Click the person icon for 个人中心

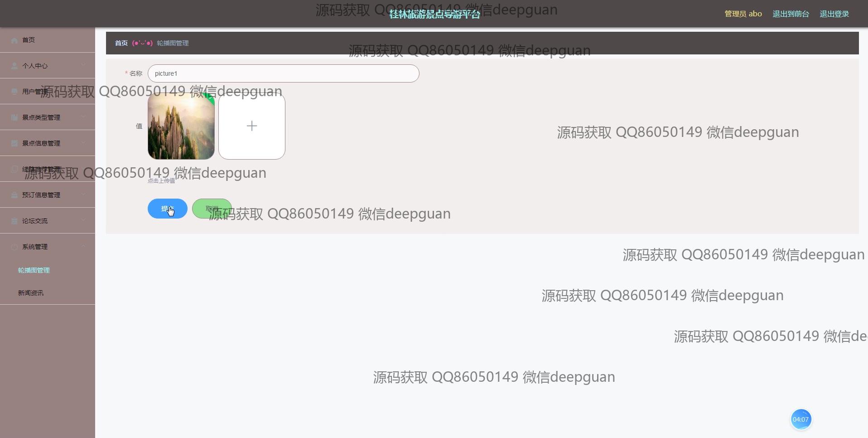14,66
